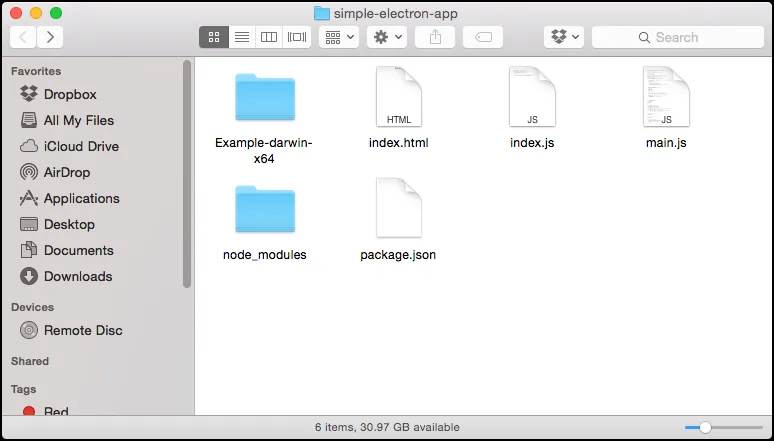Viewport: 774px width, 441px height.
Task: Click the Shared section header
Action: coord(30,361)
